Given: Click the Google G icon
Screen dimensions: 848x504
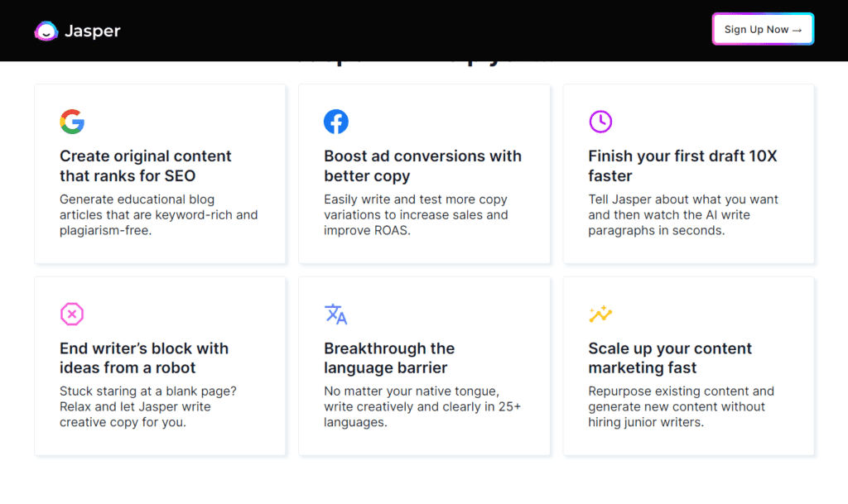Looking at the screenshot, I should 72,122.
